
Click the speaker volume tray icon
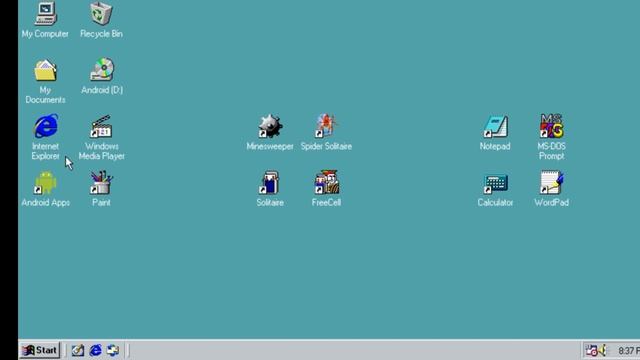tap(602, 350)
